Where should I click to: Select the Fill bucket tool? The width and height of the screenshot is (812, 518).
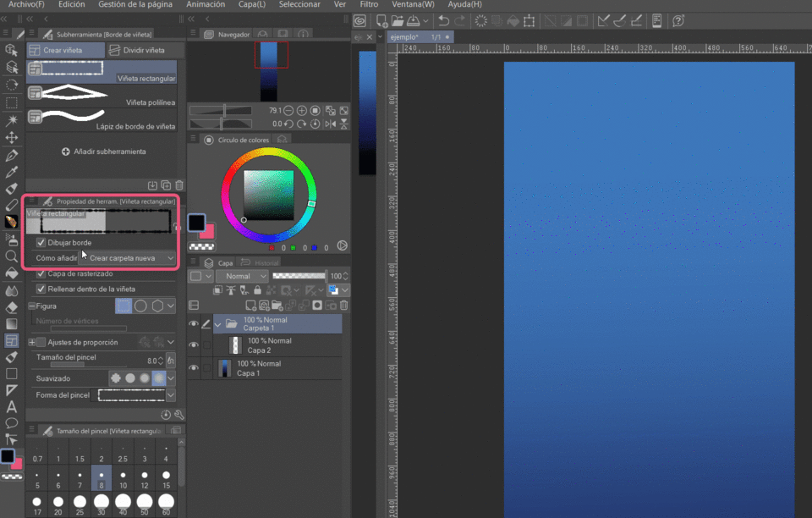12,273
